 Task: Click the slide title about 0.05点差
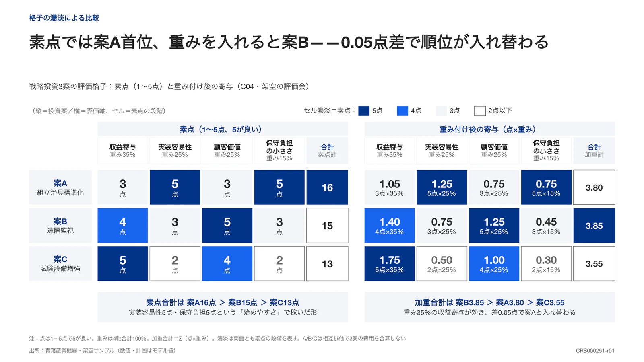289,42
